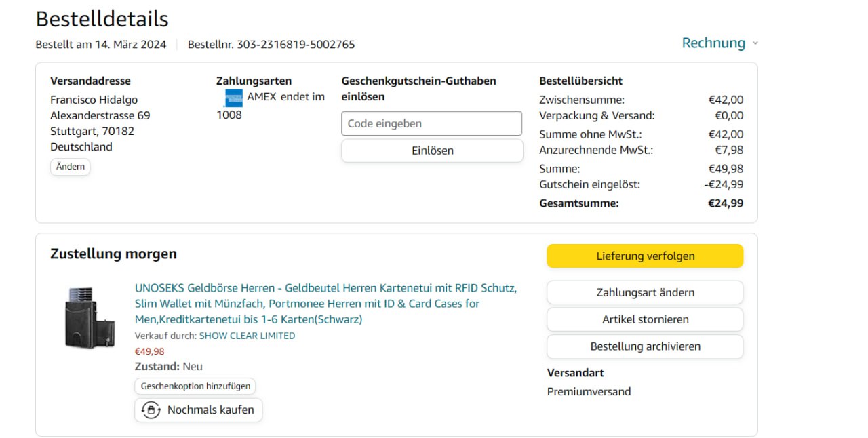Click the Bestellt am 14. März 2024 text

(101, 45)
